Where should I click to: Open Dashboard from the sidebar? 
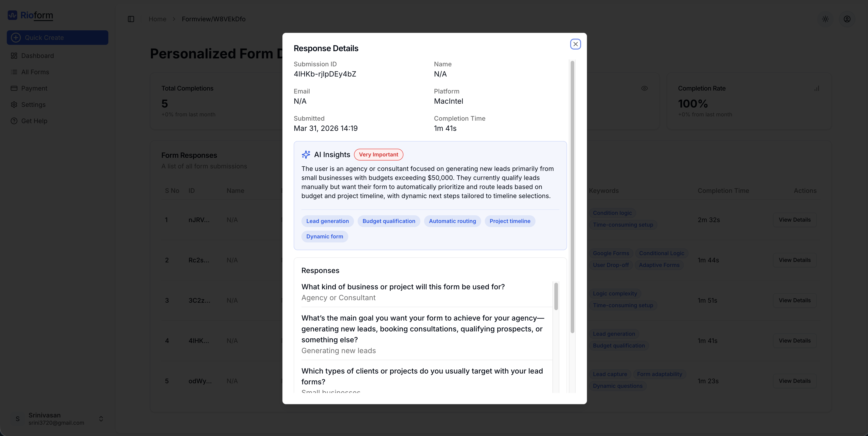[37, 56]
